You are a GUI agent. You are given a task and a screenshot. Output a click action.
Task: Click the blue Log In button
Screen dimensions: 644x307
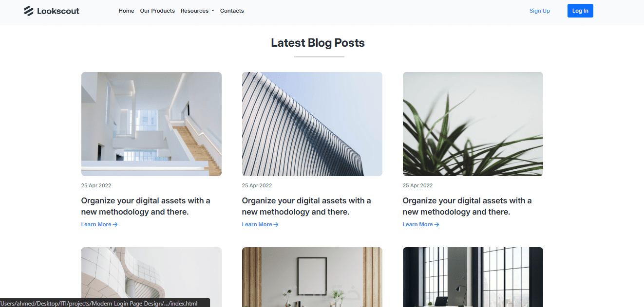(x=580, y=11)
